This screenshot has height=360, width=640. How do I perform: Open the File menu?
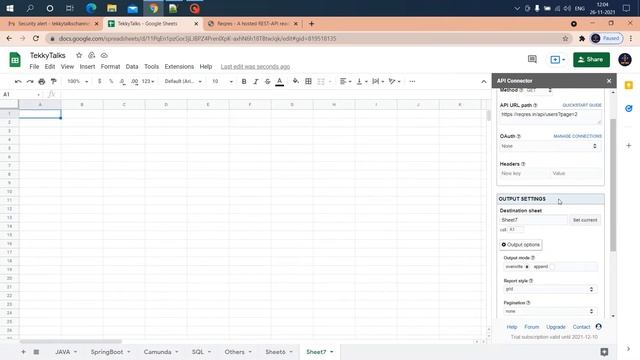pos(34,67)
